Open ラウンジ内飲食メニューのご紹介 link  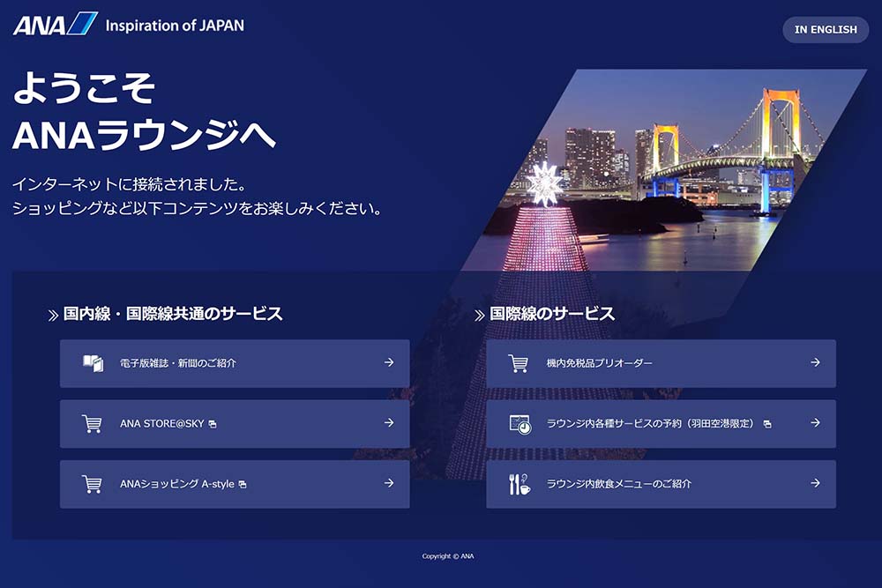point(661,484)
